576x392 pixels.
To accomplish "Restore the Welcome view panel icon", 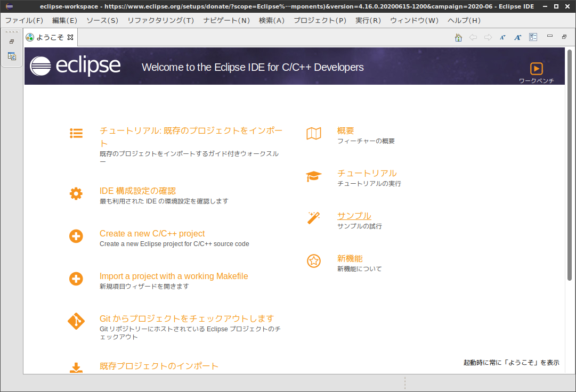I will click(564, 36).
